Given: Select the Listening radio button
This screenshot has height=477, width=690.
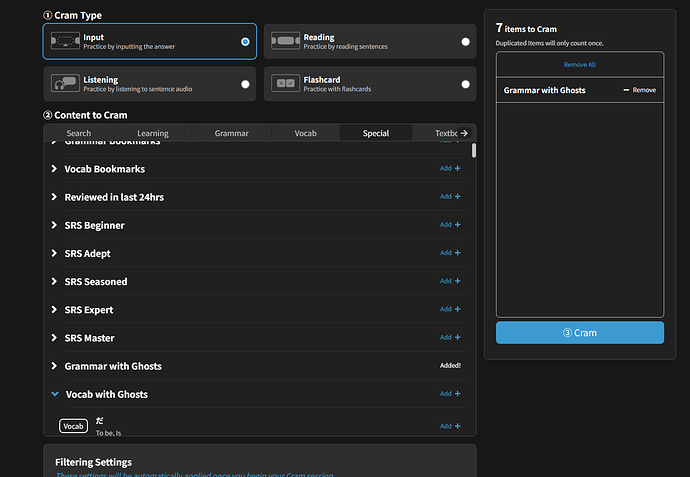Looking at the screenshot, I should pos(245,84).
